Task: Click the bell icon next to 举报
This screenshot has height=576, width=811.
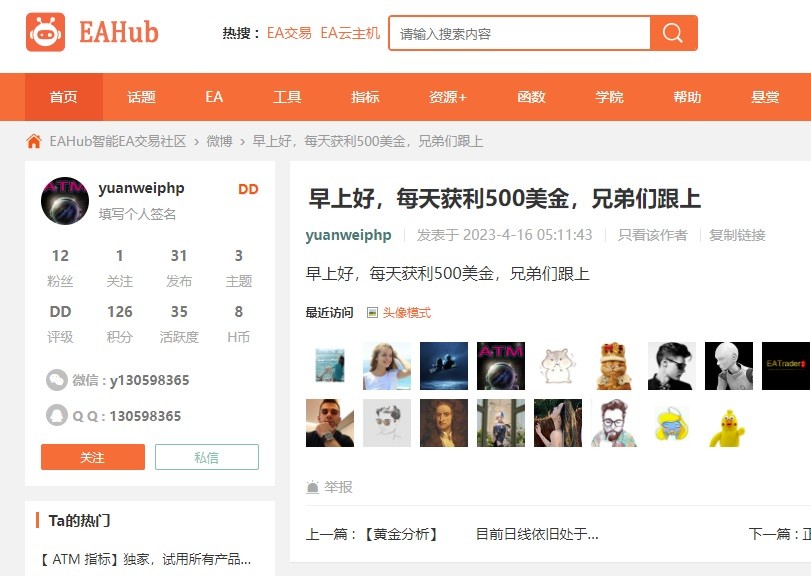Action: click(x=312, y=487)
